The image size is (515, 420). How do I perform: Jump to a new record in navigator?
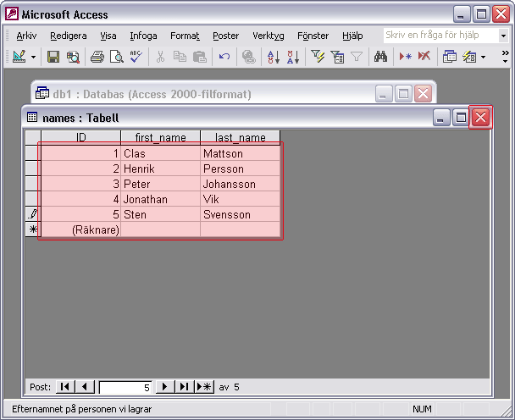click(204, 387)
